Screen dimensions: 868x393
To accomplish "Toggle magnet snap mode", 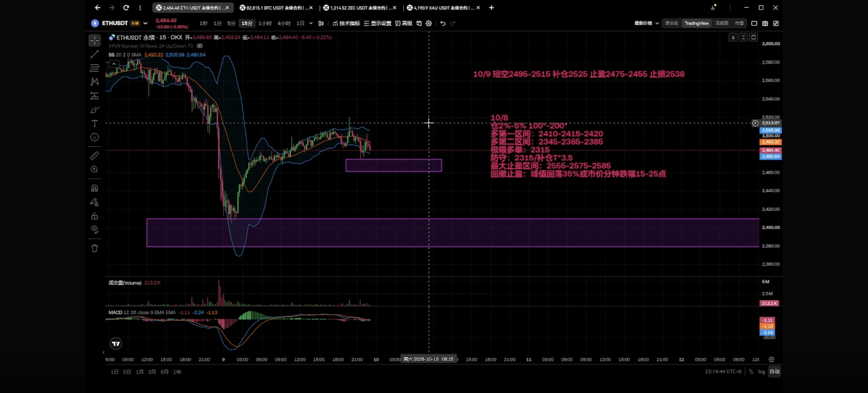I will tap(95, 188).
